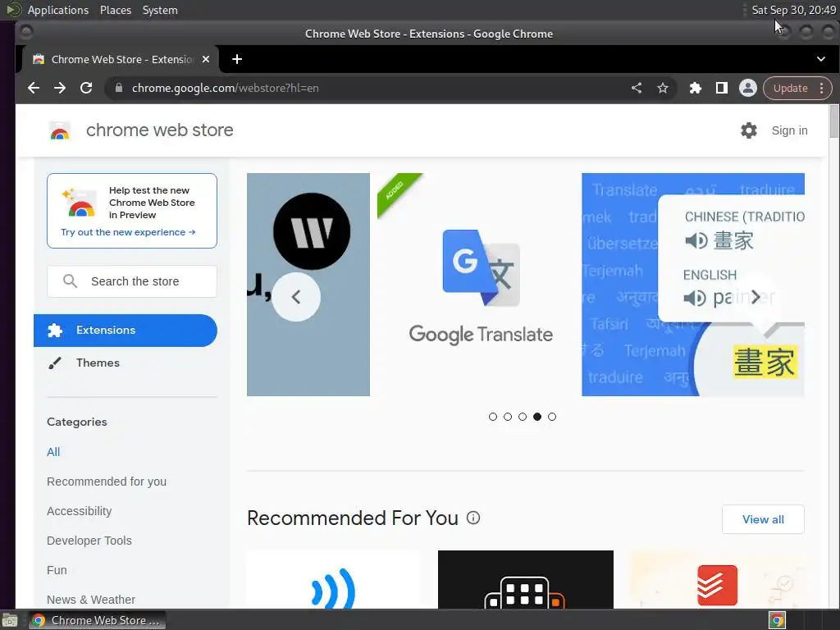This screenshot has width=840, height=630.
Task: Choose Recommended for you category
Action: tap(107, 482)
